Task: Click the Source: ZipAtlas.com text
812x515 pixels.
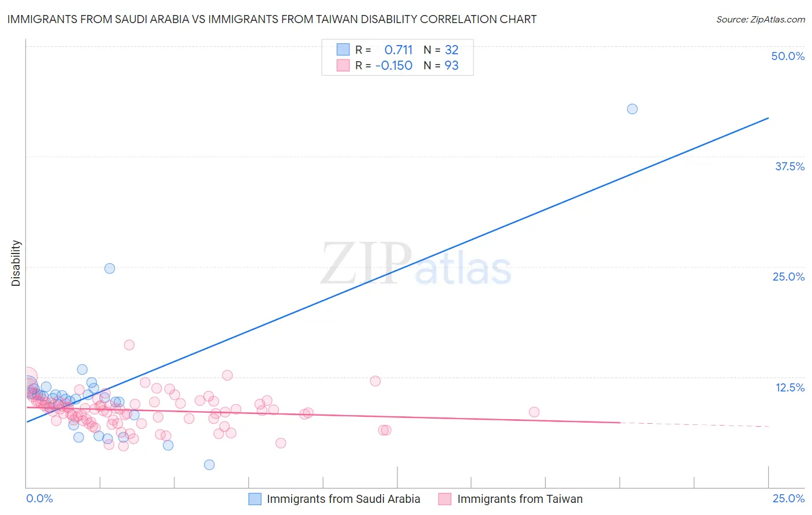Action: pos(761,20)
